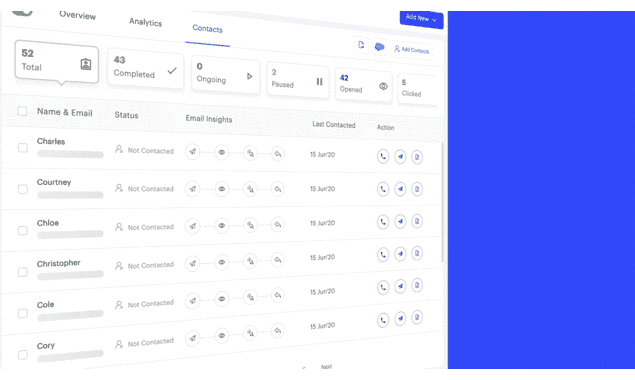This screenshot has height=380, width=635.
Task: Click the file export icon near Add Contacts
Action: (x=361, y=45)
